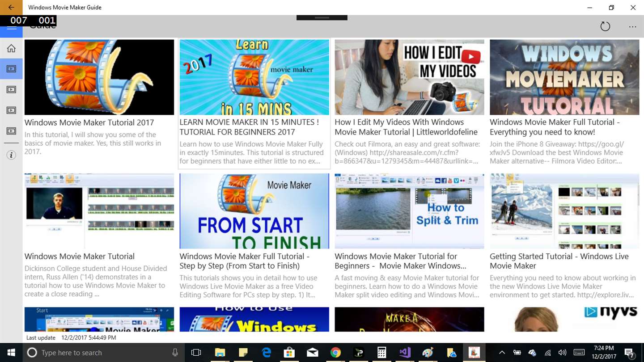644x362 pixels.
Task: Open the more options ellipsis menu
Action: point(632,27)
